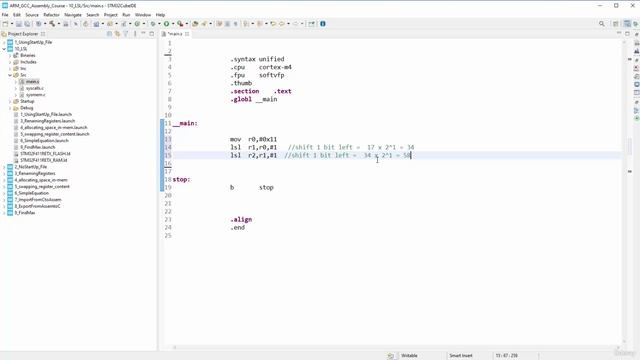Open the dropdown next to New icon
640x360 pixels.
[x=12, y=24]
